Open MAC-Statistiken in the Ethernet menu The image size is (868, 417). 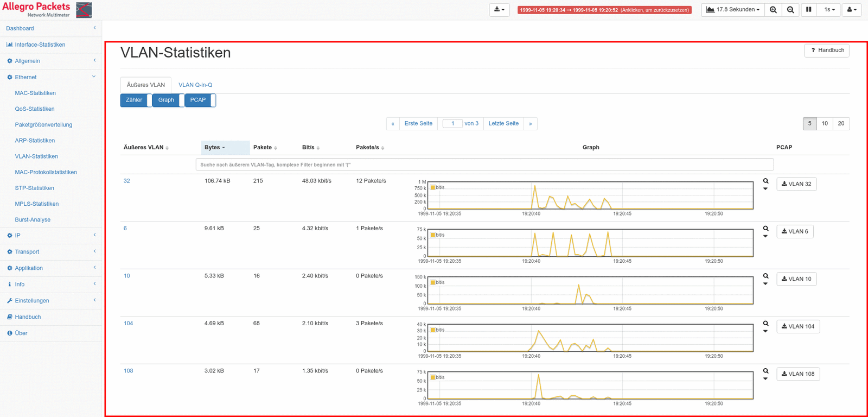35,93
